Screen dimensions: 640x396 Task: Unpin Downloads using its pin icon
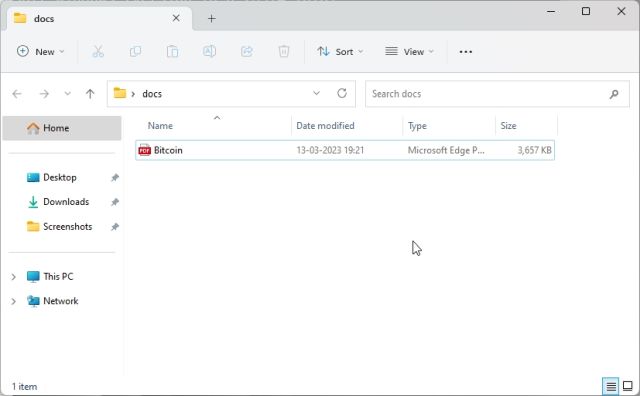point(115,202)
